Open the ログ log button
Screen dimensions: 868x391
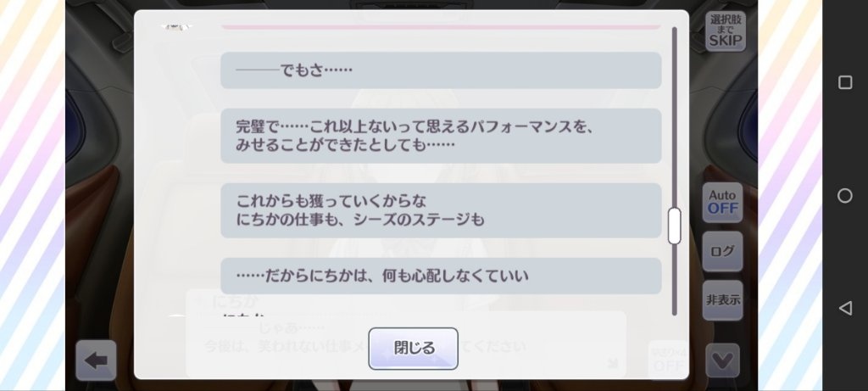click(x=722, y=251)
